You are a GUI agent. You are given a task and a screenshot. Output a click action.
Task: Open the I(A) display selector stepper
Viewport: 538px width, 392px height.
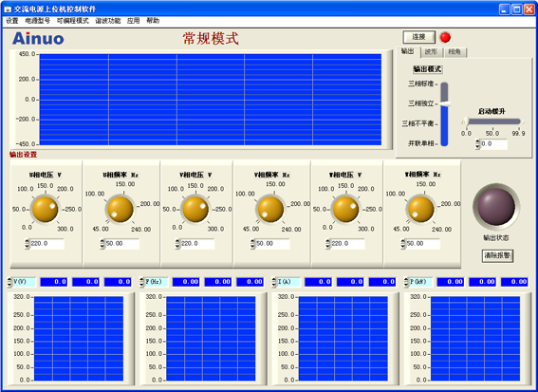click(274, 282)
